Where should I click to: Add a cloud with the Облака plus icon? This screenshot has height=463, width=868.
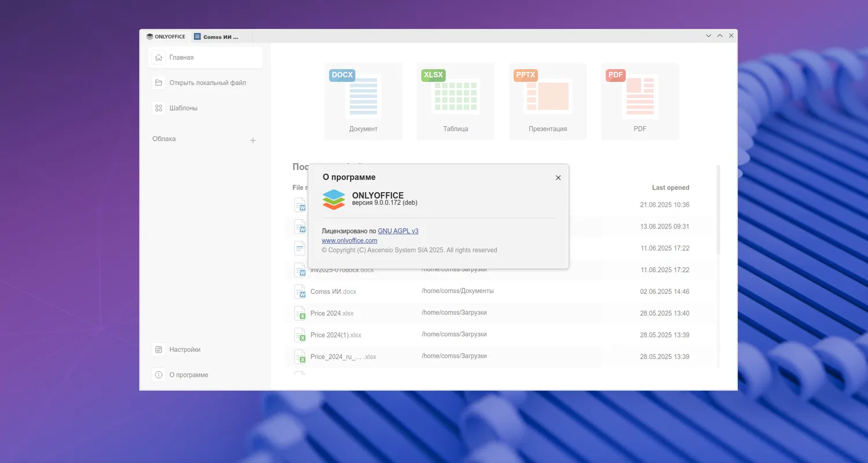pos(253,140)
